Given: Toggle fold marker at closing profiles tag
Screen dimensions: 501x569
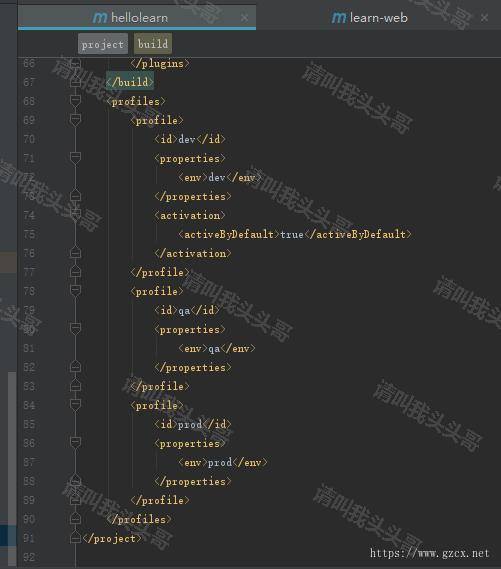Looking at the screenshot, I should tap(75, 519).
